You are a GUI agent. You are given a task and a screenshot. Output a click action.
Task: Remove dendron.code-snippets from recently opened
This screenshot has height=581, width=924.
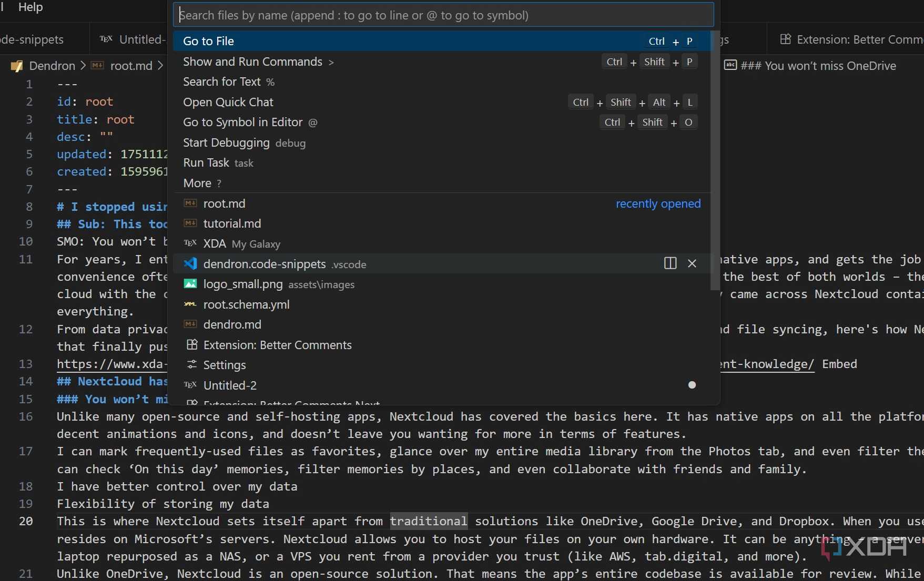point(692,263)
